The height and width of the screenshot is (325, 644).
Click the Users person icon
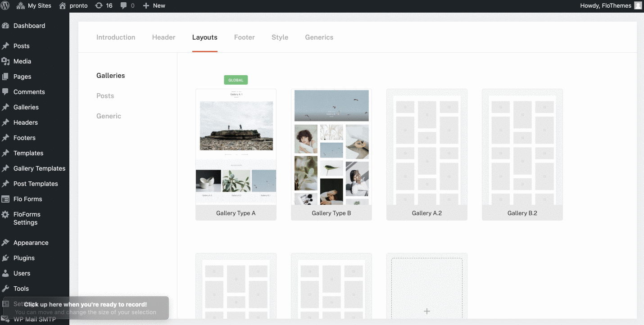5,273
